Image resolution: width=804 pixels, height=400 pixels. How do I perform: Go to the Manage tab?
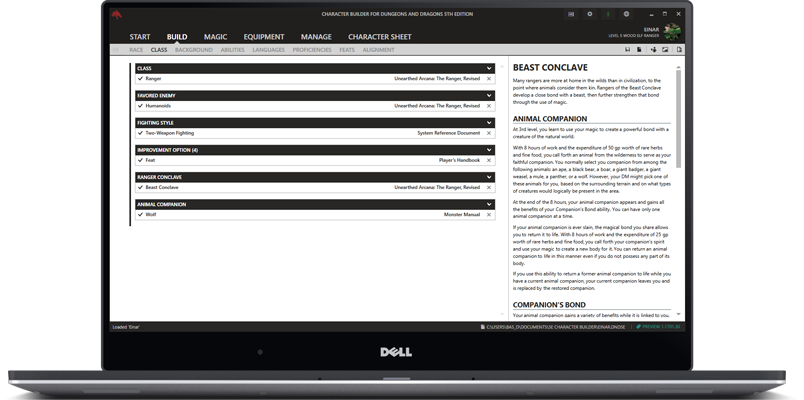(316, 37)
